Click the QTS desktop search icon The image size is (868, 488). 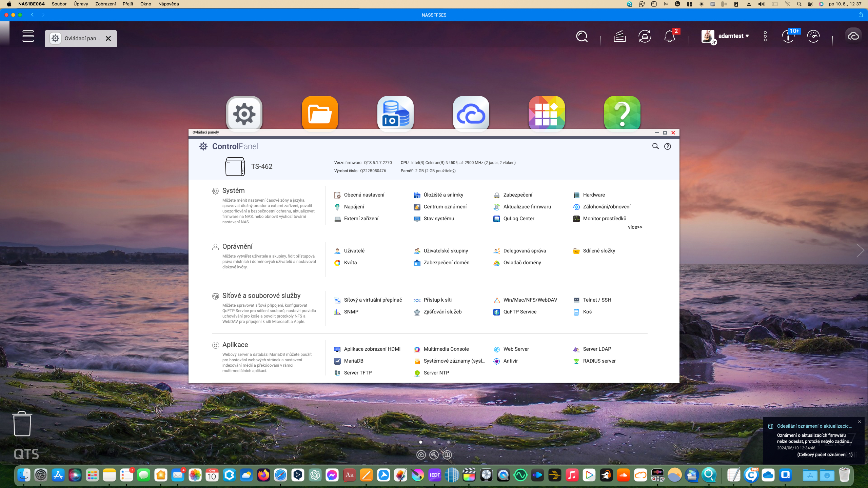coord(582,36)
